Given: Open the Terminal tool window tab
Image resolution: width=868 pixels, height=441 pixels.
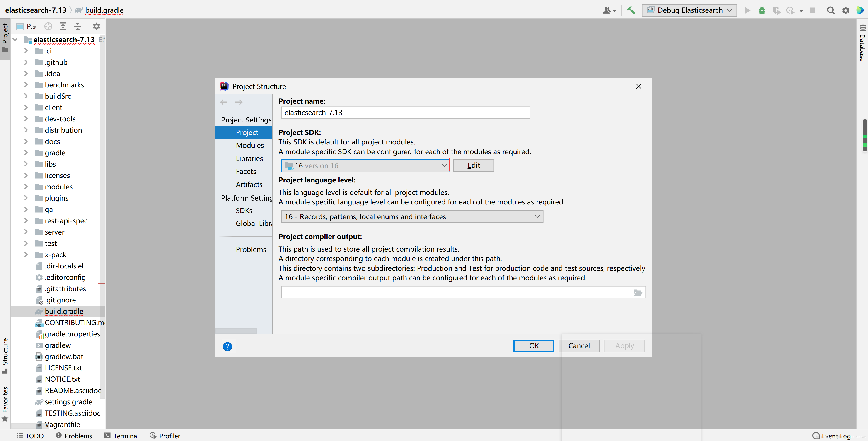Looking at the screenshot, I should [122, 436].
